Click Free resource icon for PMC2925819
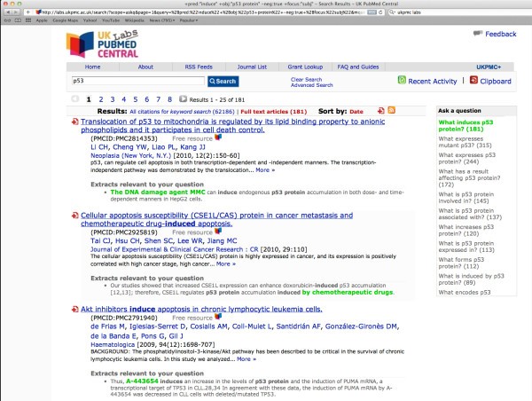532x401 pixels. point(218,232)
